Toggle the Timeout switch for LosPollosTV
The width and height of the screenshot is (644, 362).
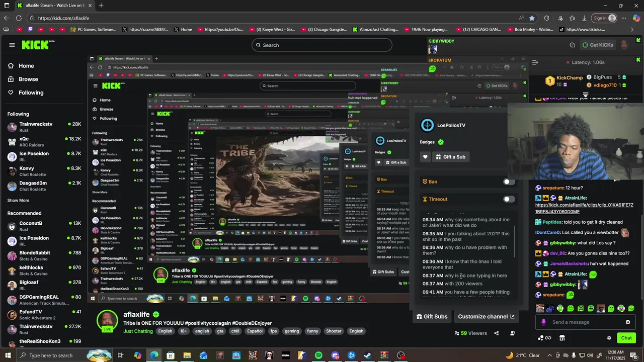509,199
